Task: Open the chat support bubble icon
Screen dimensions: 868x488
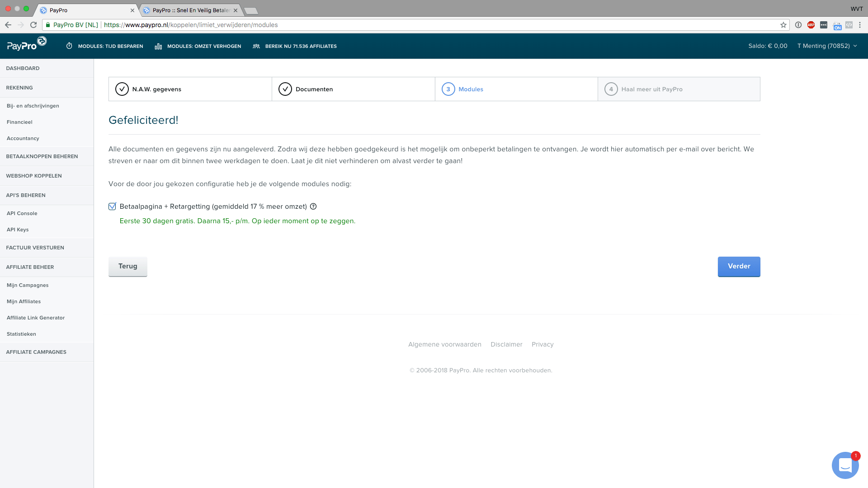Action: pos(845,465)
